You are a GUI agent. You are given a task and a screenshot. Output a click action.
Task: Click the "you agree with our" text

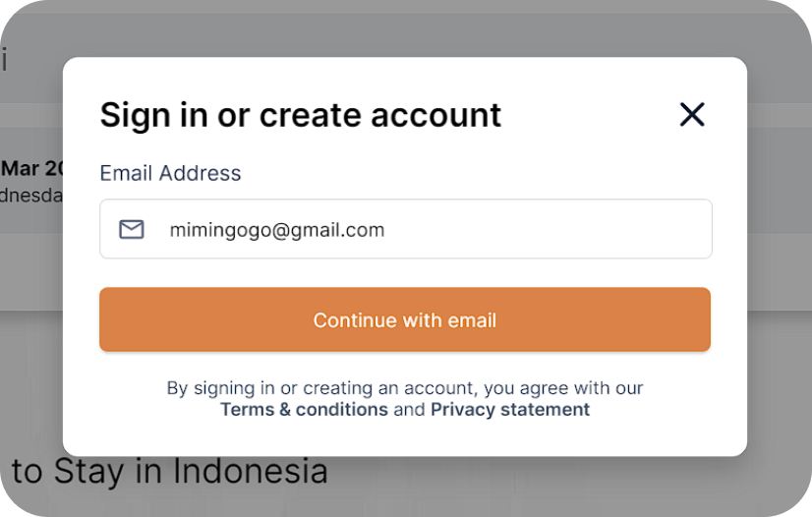[x=564, y=388]
